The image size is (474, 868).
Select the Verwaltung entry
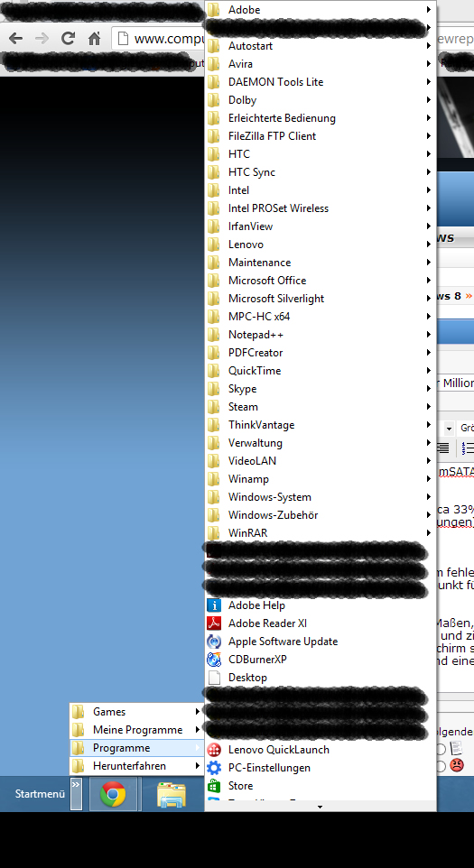(x=321, y=443)
